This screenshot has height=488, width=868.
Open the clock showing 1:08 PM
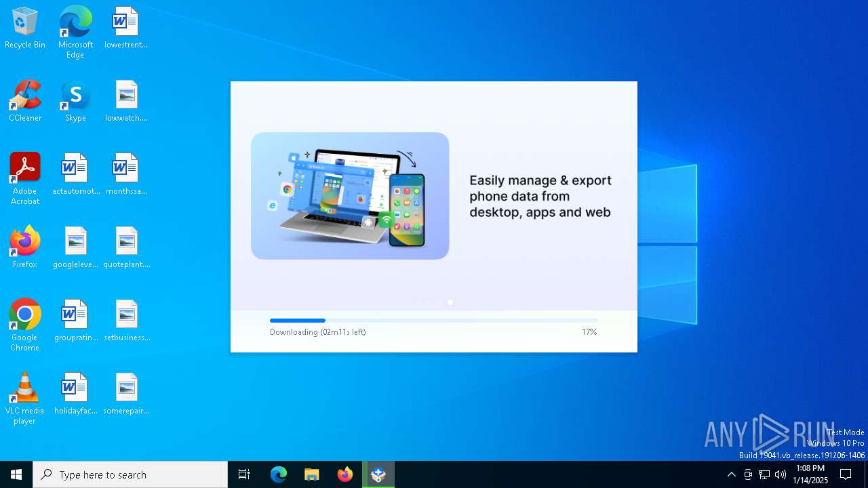click(810, 474)
